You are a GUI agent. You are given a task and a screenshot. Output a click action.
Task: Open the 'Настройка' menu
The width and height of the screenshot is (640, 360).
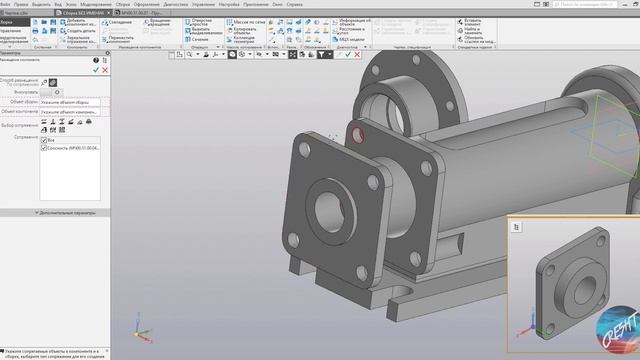pos(229,4)
